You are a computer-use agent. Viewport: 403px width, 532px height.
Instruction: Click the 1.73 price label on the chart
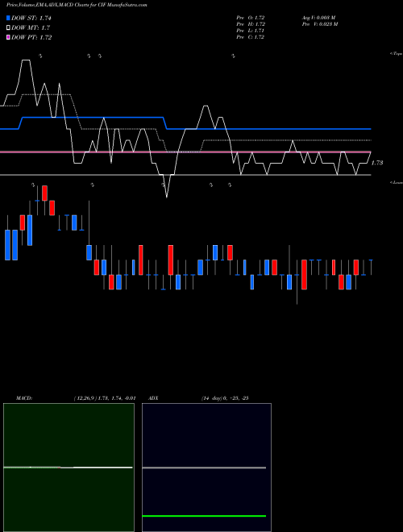point(377,163)
